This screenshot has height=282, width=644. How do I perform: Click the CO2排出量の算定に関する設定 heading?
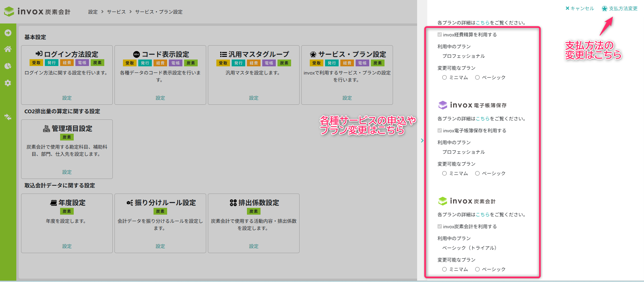62,111
